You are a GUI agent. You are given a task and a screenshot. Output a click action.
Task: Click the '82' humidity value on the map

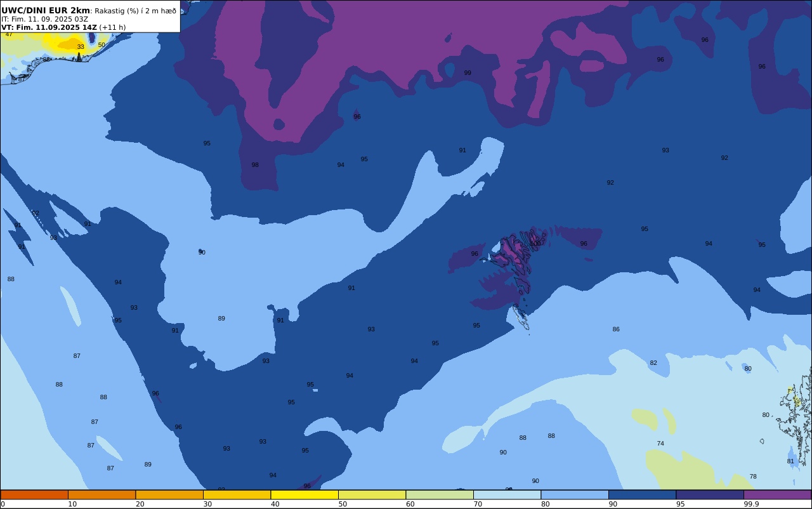[653, 363]
